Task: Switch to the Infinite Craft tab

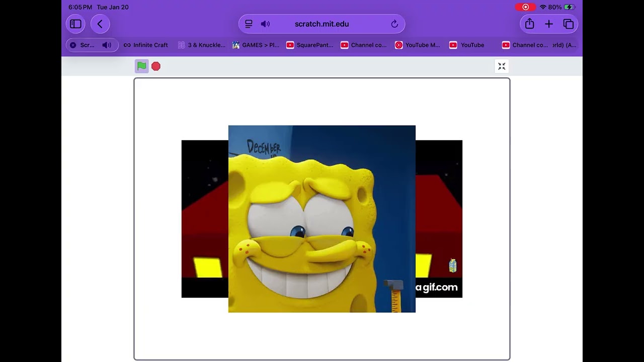Action: 146,45
